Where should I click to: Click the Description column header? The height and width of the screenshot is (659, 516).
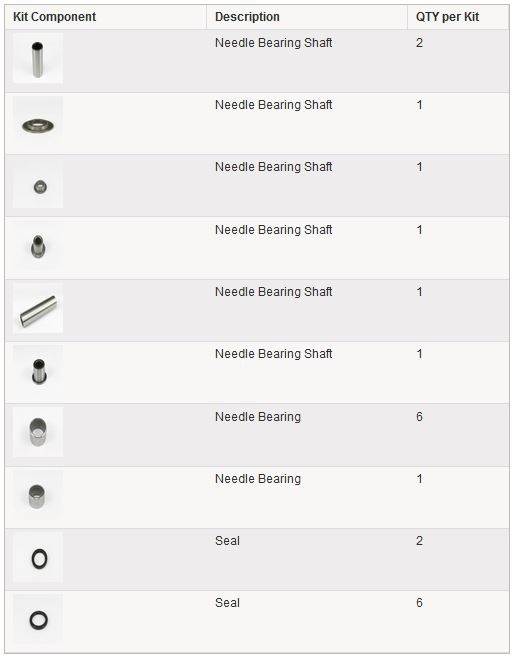pos(247,17)
